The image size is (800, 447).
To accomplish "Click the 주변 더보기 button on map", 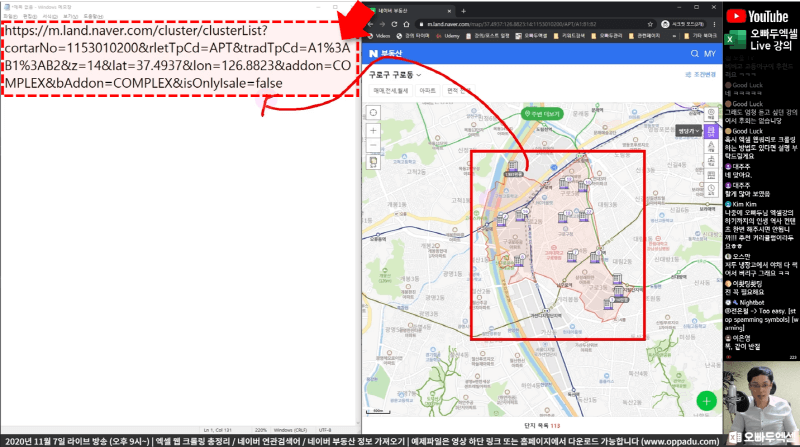I will coord(539,112).
